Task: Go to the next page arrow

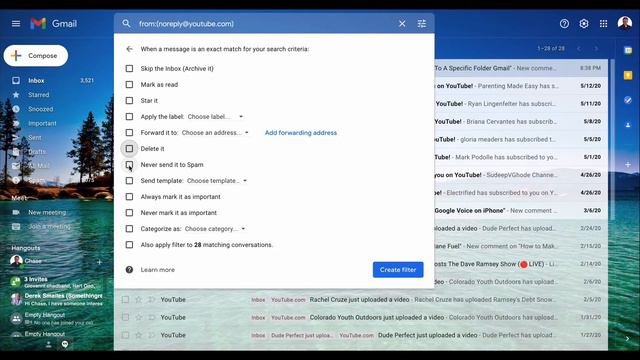Action: tap(596, 49)
